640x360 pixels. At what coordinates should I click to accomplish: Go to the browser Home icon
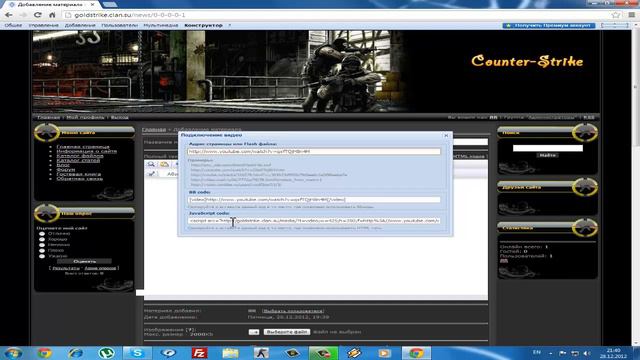point(52,15)
